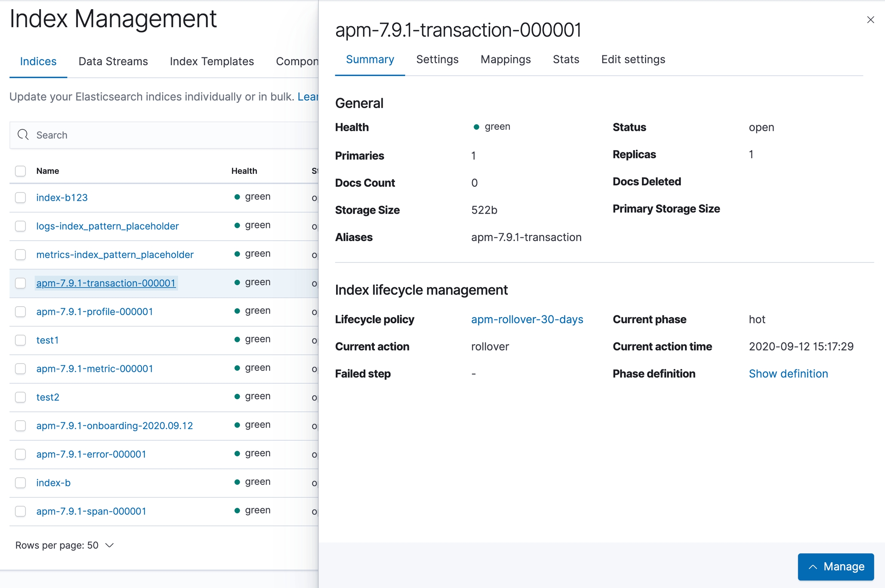Go to Edit settings tab
The height and width of the screenshot is (588, 885).
(x=633, y=59)
